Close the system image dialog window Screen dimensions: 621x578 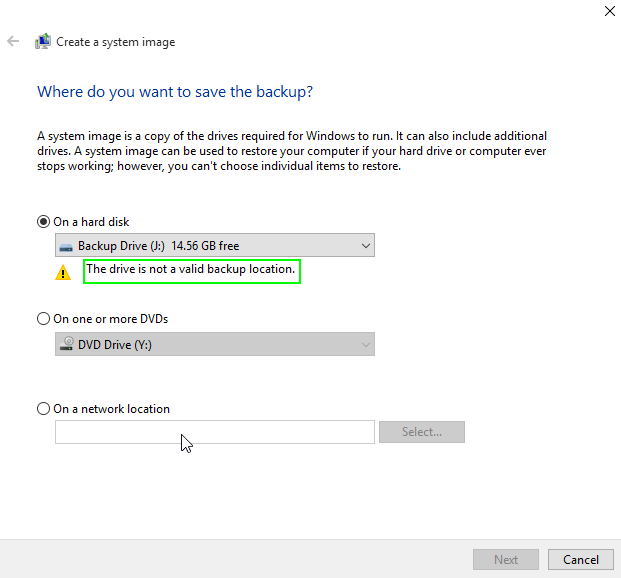(x=610, y=12)
